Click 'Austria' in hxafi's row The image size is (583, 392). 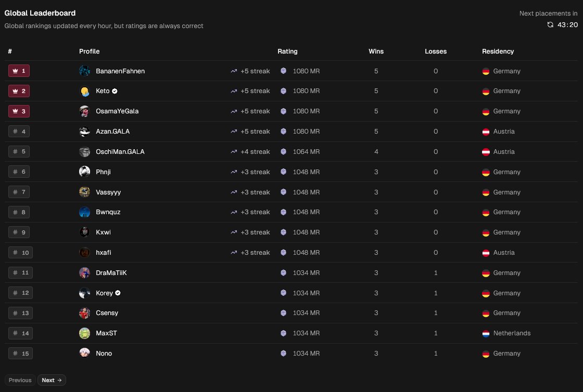[504, 253]
